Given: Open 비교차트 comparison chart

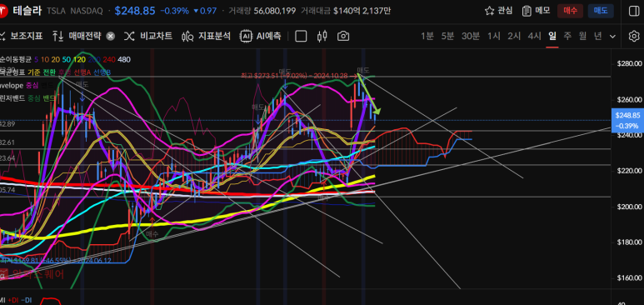Looking at the screenshot, I should pos(148,36).
